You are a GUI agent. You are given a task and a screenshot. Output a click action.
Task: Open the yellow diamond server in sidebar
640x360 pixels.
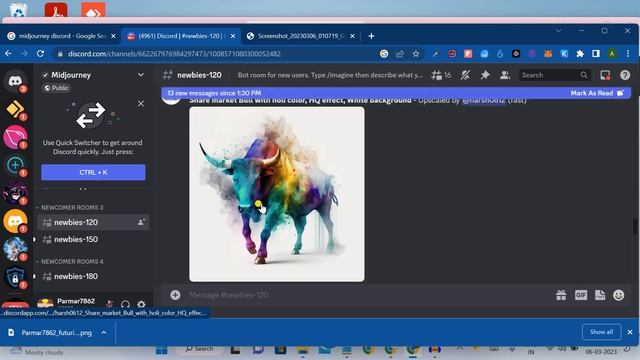15,109
